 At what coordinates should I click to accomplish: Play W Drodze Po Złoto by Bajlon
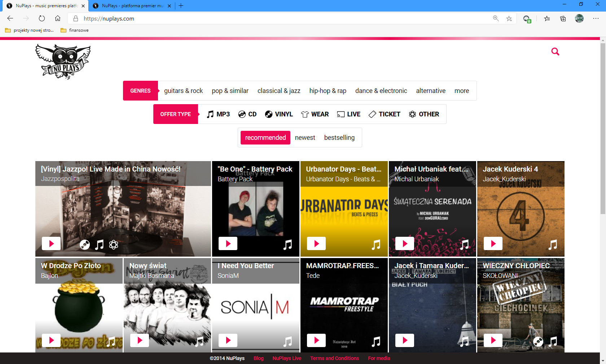(51, 340)
